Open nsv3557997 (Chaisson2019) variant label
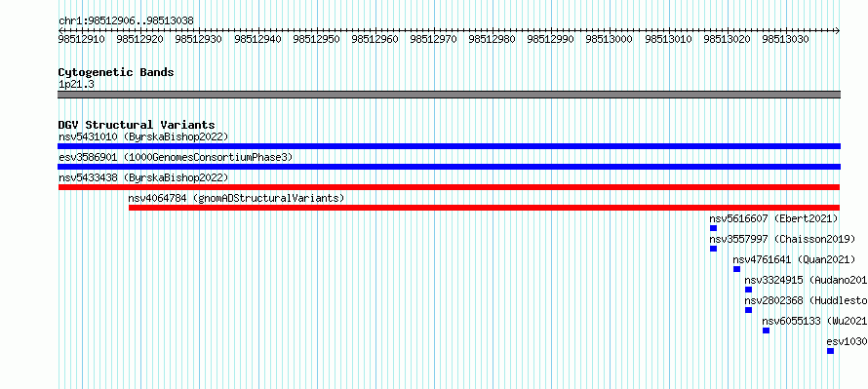 [782, 239]
